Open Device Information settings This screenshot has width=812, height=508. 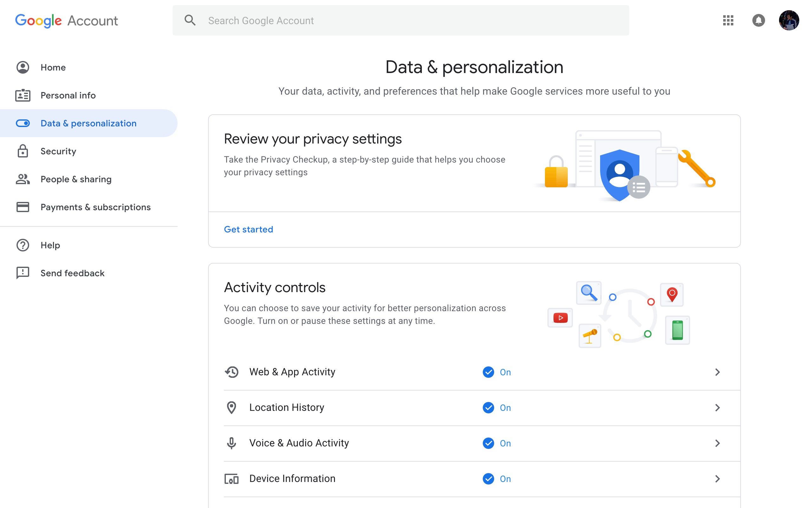click(482, 479)
